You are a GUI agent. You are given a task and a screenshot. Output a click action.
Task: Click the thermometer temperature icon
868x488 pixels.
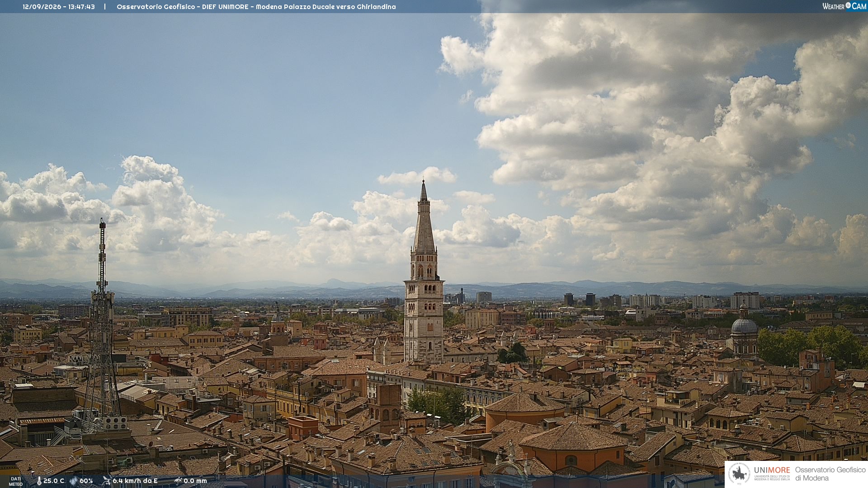click(39, 481)
